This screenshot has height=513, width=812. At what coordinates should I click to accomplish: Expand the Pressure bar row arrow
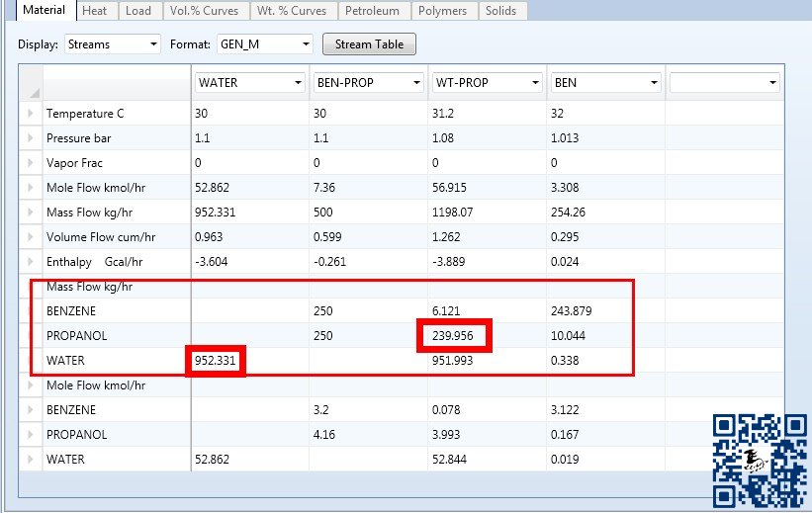pos(31,138)
